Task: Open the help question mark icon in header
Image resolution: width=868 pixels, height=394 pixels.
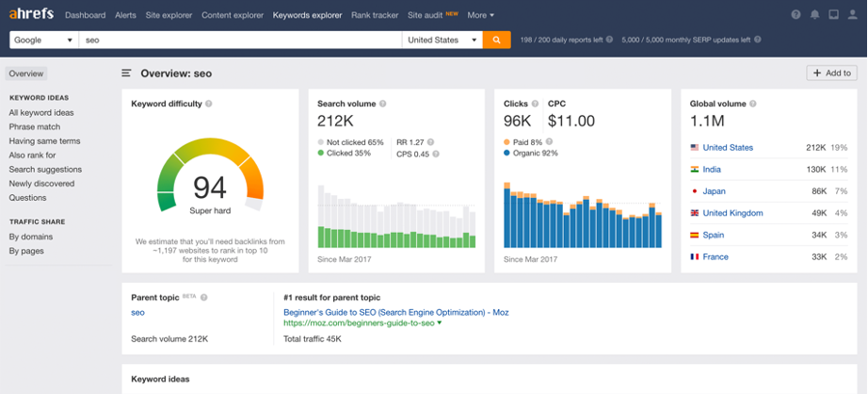Action: [796, 15]
